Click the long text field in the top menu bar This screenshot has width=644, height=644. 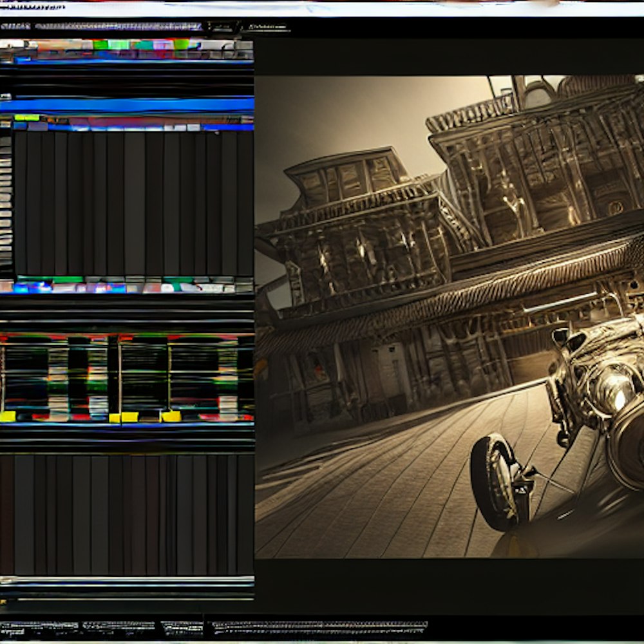pos(118,27)
